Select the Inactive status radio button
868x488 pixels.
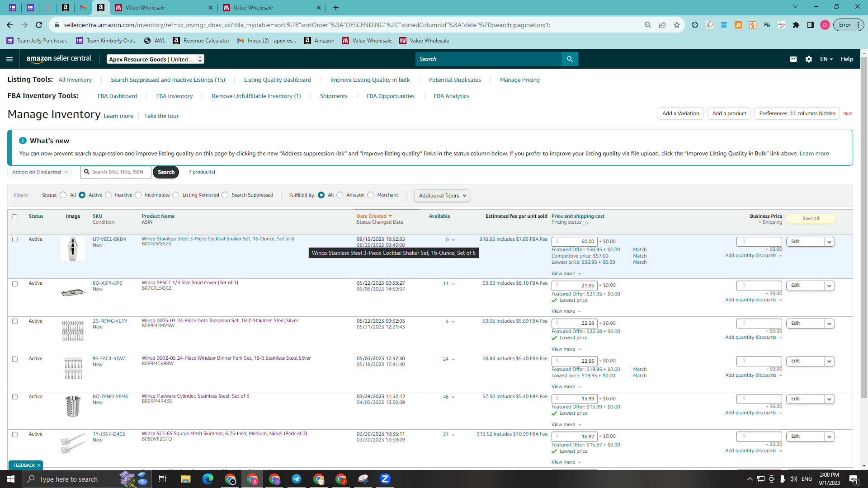pos(108,195)
